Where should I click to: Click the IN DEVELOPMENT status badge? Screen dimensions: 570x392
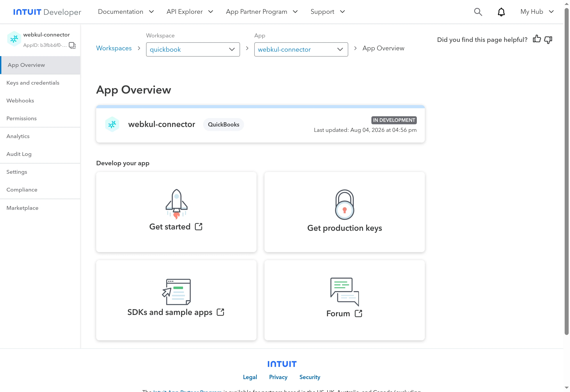[394, 120]
